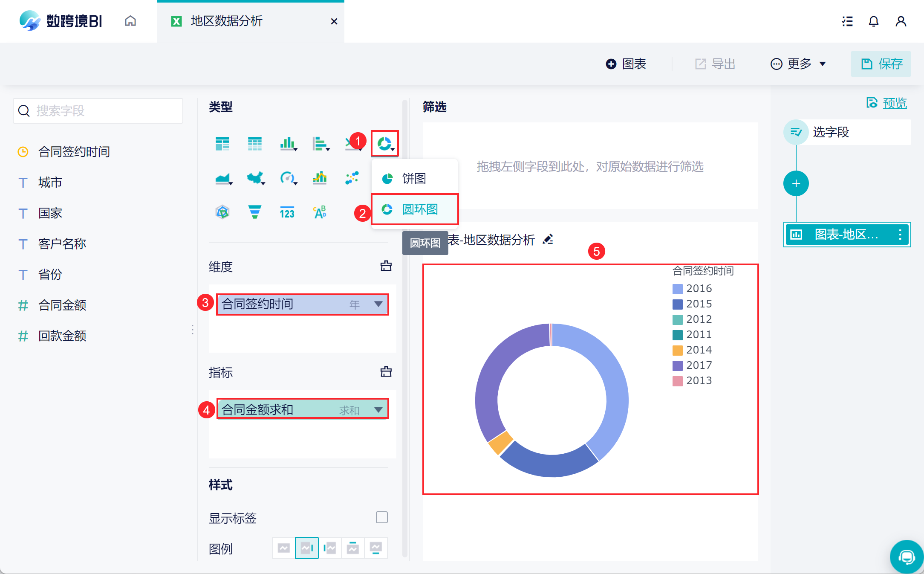Click the edit pencil beside chart title
Screen dimensions: 924x574
click(548, 240)
